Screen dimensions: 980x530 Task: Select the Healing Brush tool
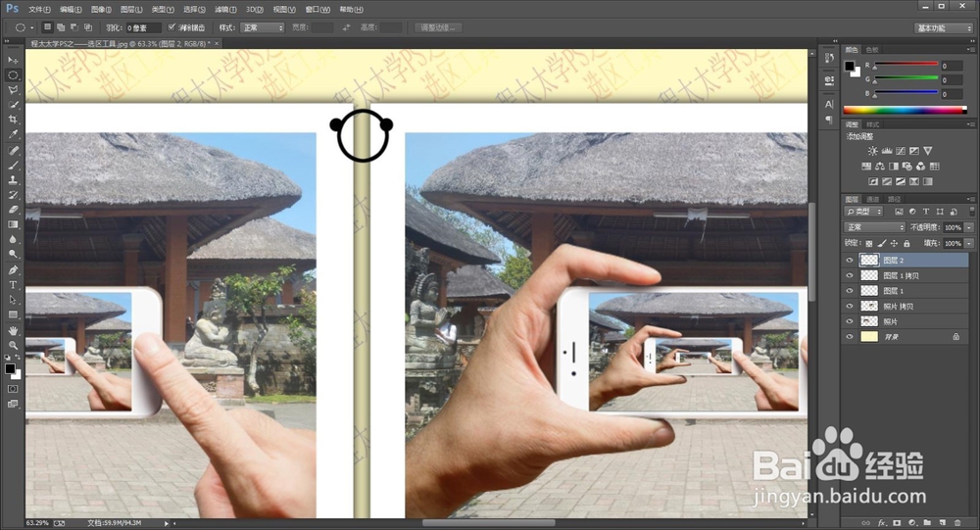[13, 151]
